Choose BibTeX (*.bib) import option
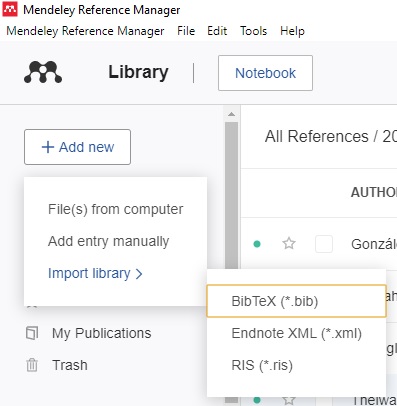The height and width of the screenshot is (406, 397). [296, 301]
